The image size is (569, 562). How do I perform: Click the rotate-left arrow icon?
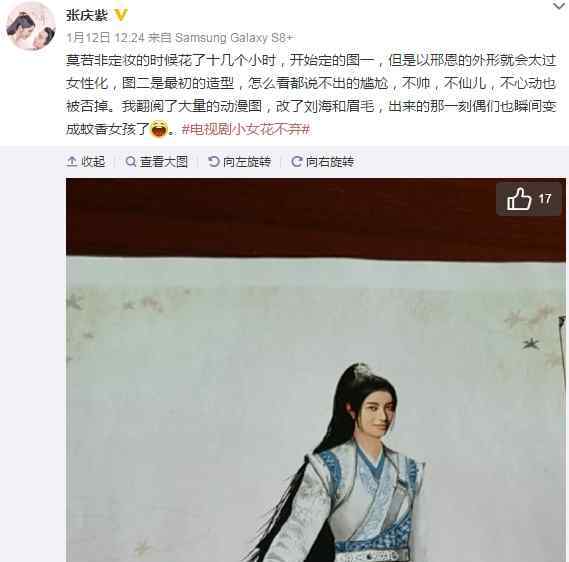pos(214,161)
